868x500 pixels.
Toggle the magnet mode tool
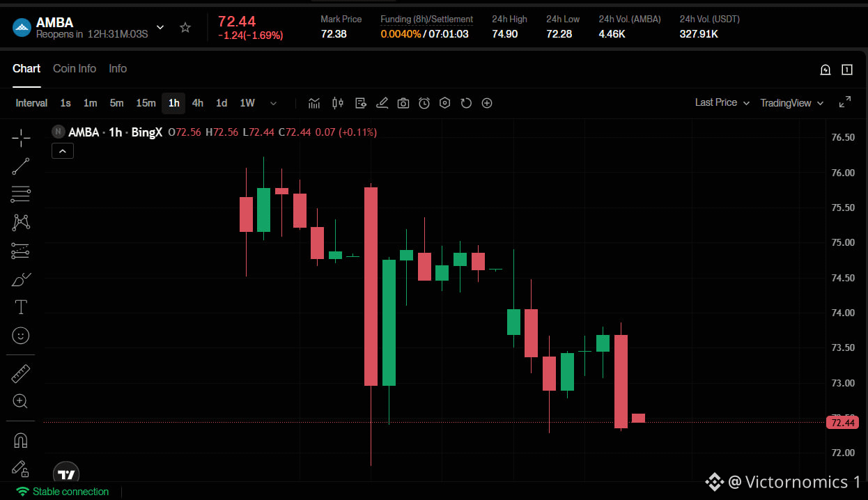pos(21,440)
